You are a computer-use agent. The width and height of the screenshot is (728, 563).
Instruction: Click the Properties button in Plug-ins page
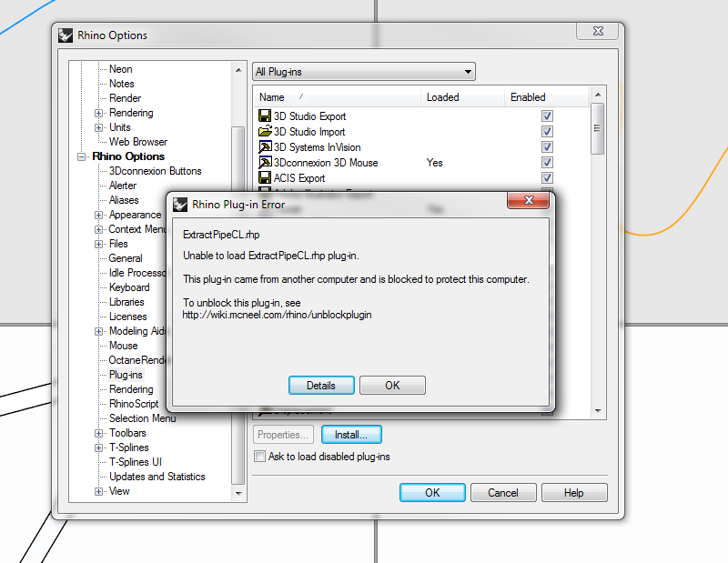point(283,434)
